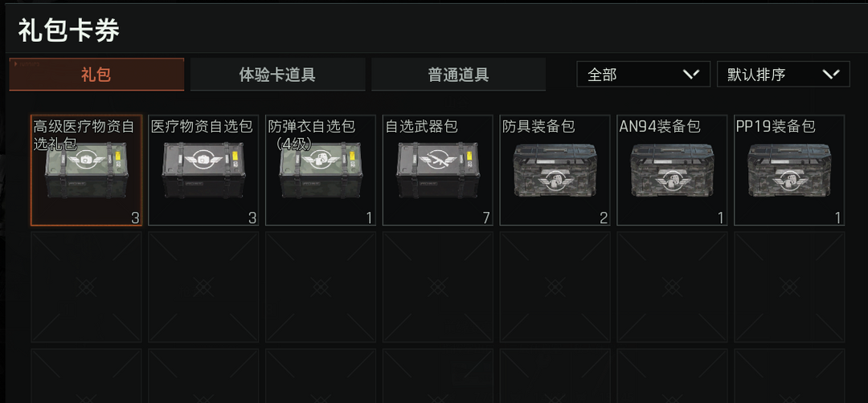Select the PP19装备包 box
The height and width of the screenshot is (403, 868).
coord(789,170)
